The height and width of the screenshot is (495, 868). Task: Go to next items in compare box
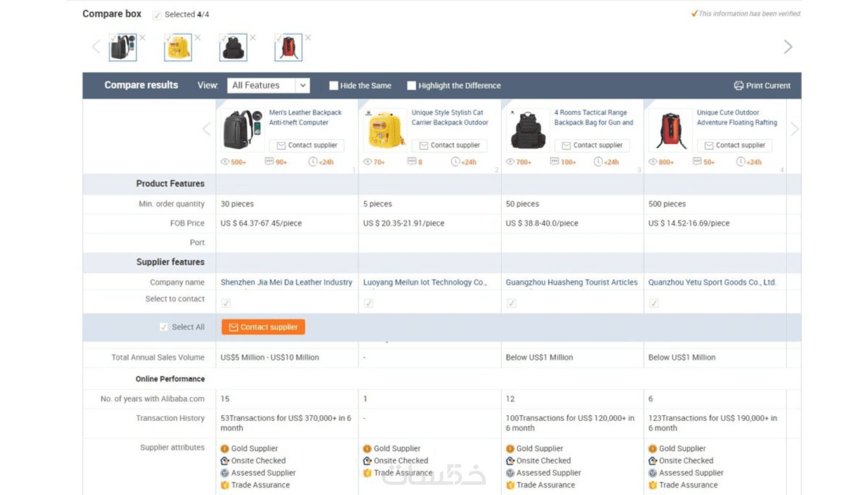pos(788,47)
